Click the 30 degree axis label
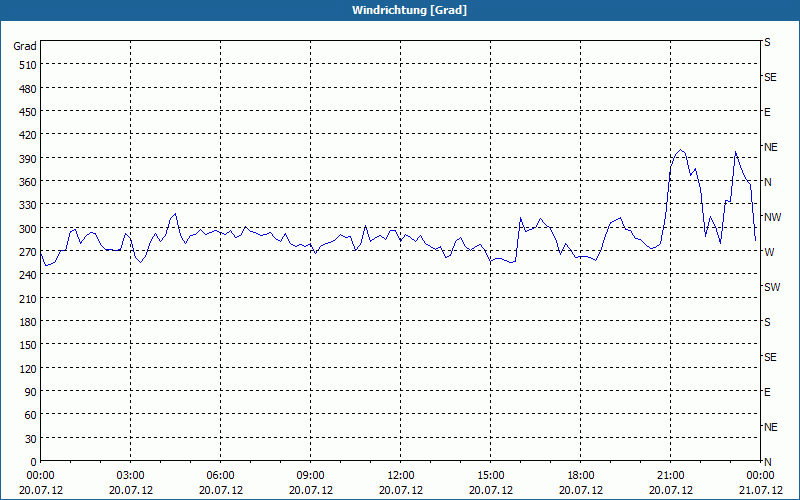 pyautogui.click(x=31, y=439)
